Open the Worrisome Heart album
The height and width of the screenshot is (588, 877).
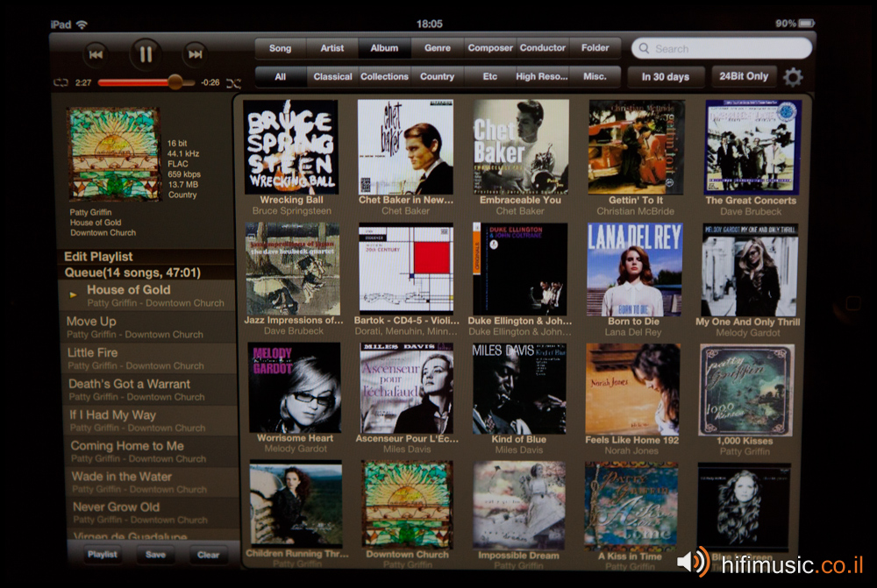pyautogui.click(x=295, y=388)
